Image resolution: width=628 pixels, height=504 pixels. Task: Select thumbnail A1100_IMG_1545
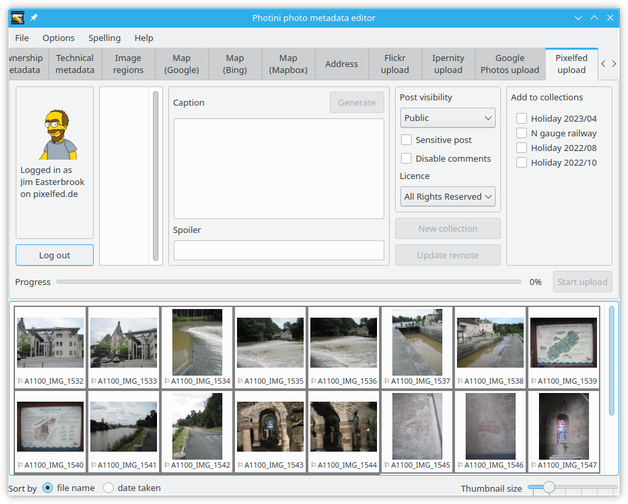click(x=417, y=431)
